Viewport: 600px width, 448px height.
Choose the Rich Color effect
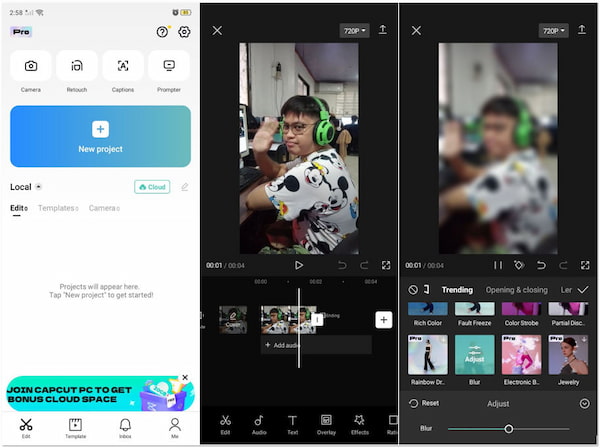point(428,314)
